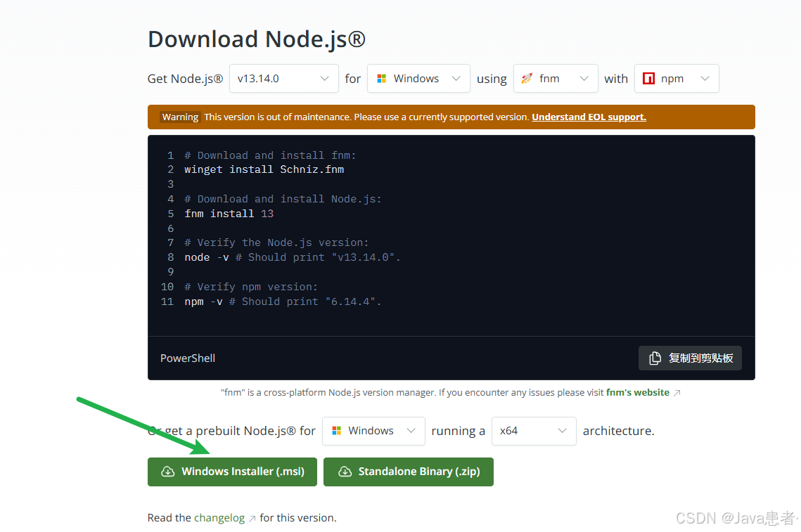
Task: Click the "# Download and install Node.js:" comment line
Action: tap(283, 199)
